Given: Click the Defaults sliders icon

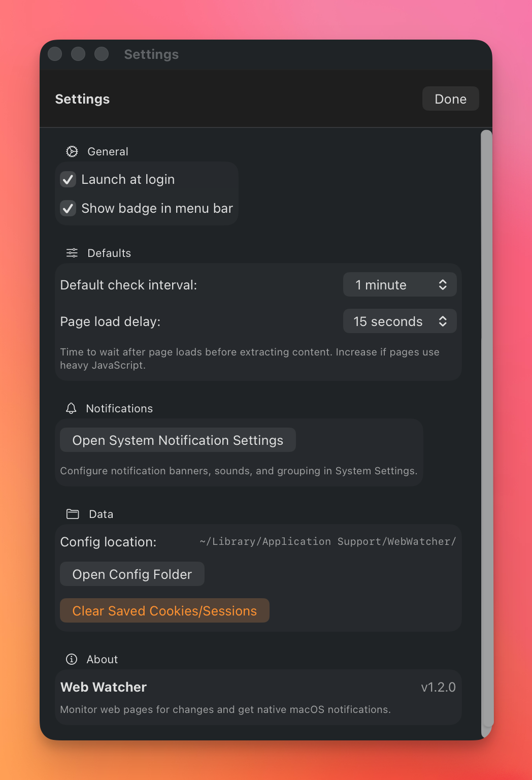Looking at the screenshot, I should [72, 253].
